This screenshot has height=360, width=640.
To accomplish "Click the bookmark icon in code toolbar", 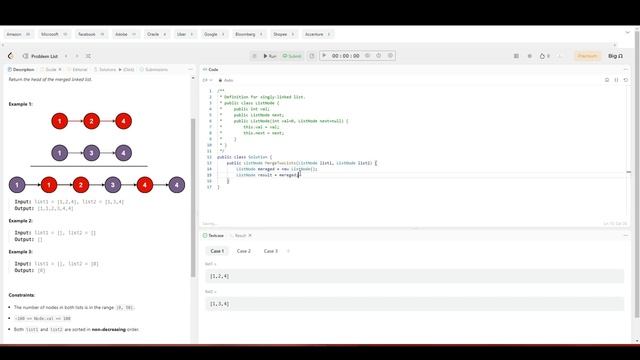I will pos(607,80).
